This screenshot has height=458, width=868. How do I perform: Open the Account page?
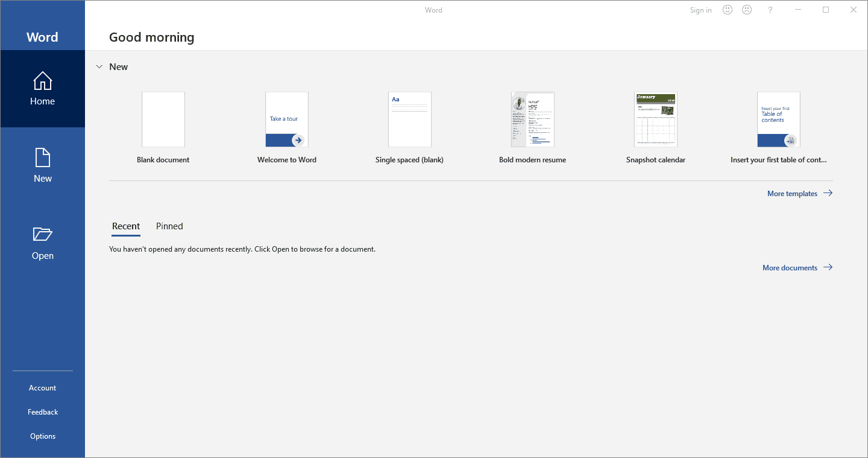(x=42, y=388)
